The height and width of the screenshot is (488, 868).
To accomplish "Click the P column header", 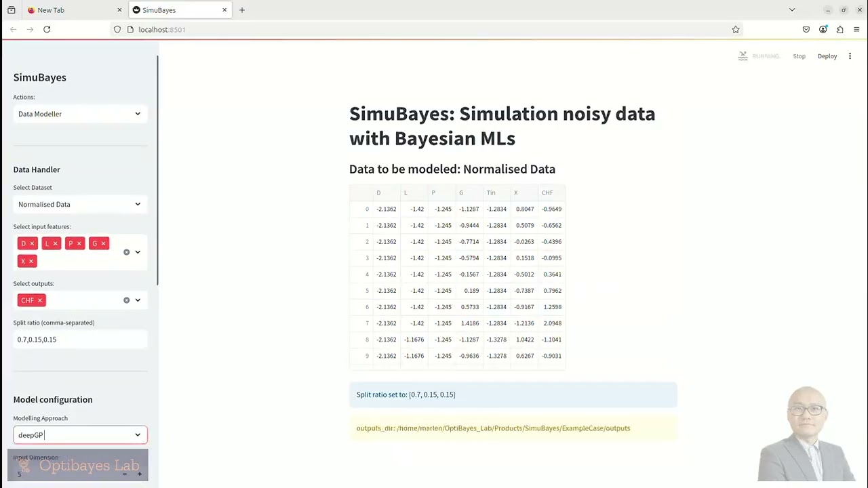I will click(441, 192).
